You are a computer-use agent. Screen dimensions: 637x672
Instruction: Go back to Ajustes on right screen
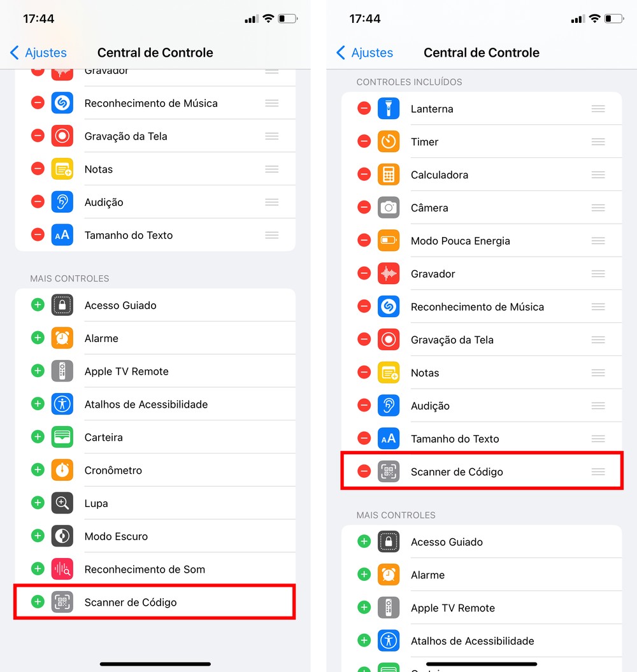pyautogui.click(x=364, y=53)
